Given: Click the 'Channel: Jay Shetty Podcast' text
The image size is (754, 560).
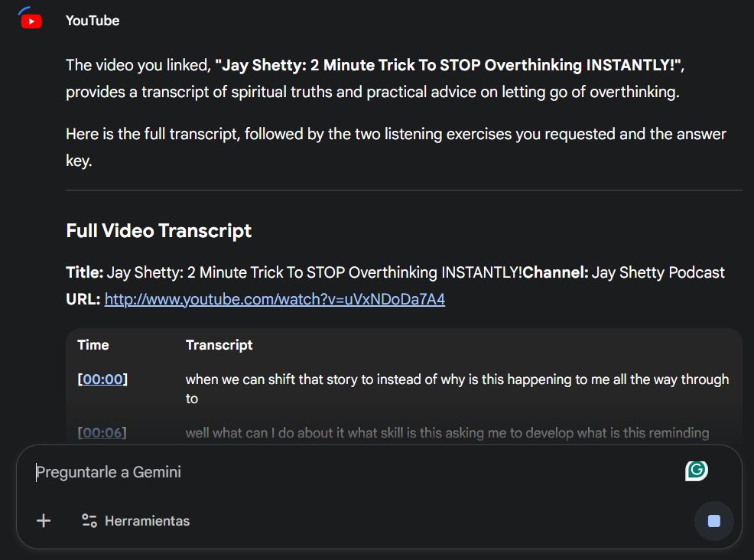Looking at the screenshot, I should pyautogui.click(x=624, y=272).
